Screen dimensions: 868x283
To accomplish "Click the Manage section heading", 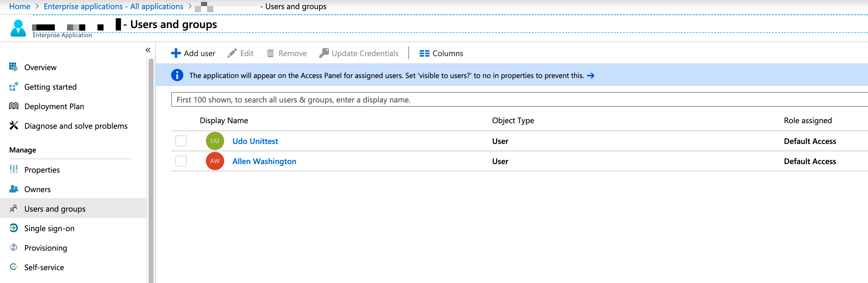I will 23,150.
